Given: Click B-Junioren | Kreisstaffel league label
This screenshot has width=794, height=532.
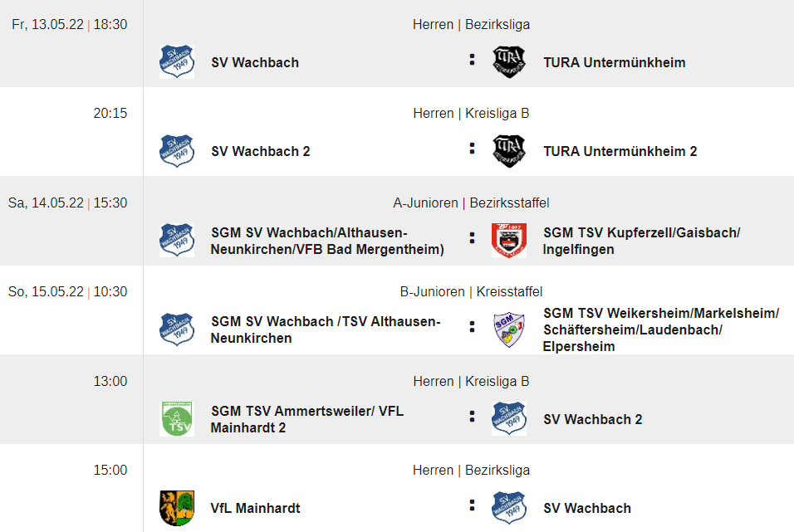Looking at the screenshot, I should click(x=471, y=291).
